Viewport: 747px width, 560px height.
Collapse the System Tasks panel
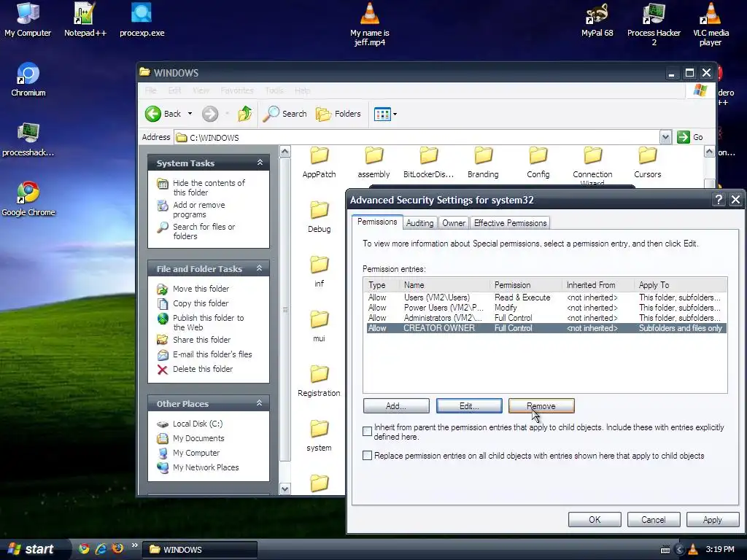pos(260,163)
